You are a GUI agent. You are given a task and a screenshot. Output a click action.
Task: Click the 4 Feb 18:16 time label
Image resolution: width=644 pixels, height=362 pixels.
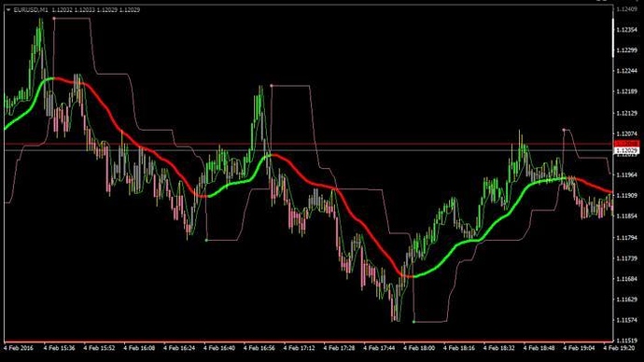pos(459,348)
